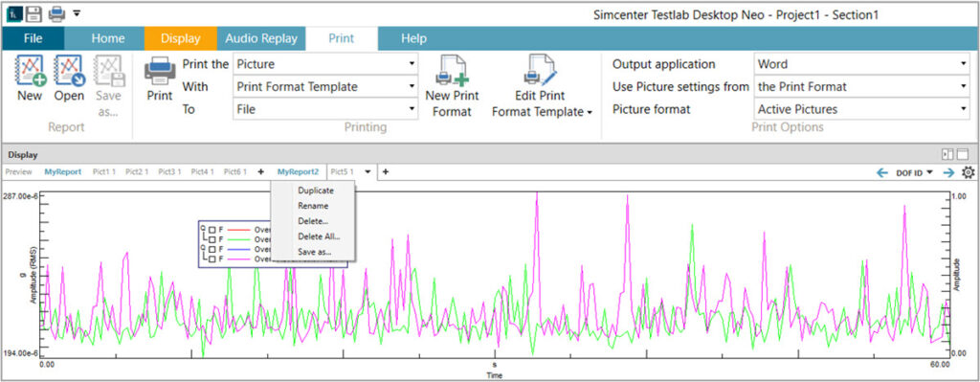Switch to the Preview tab
This screenshot has width=980, height=382.
pos(18,172)
